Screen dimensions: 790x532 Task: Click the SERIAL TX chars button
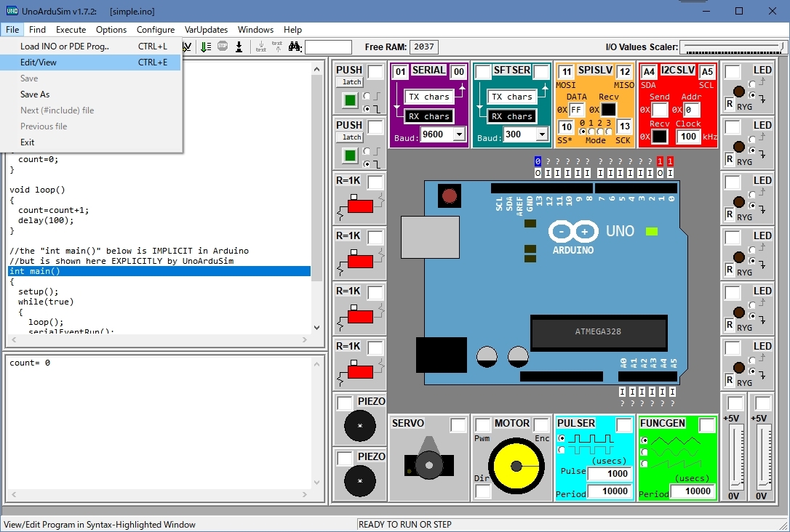pos(428,97)
